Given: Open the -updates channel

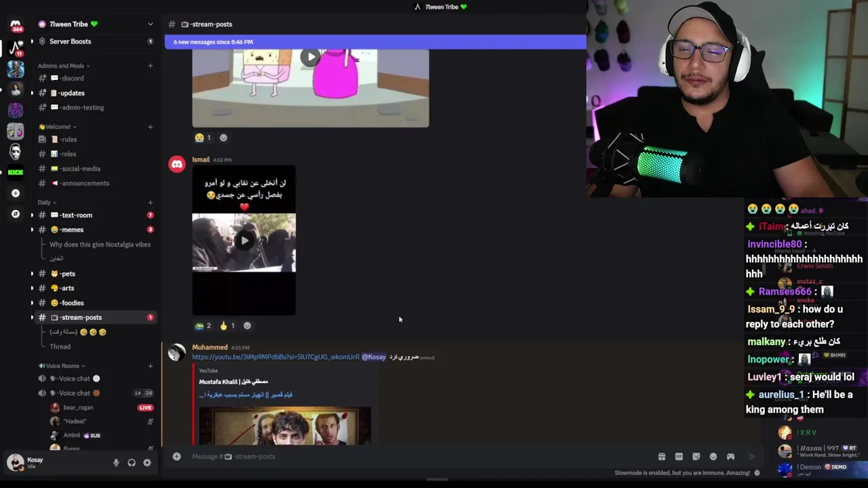Looking at the screenshot, I should [96, 93].
